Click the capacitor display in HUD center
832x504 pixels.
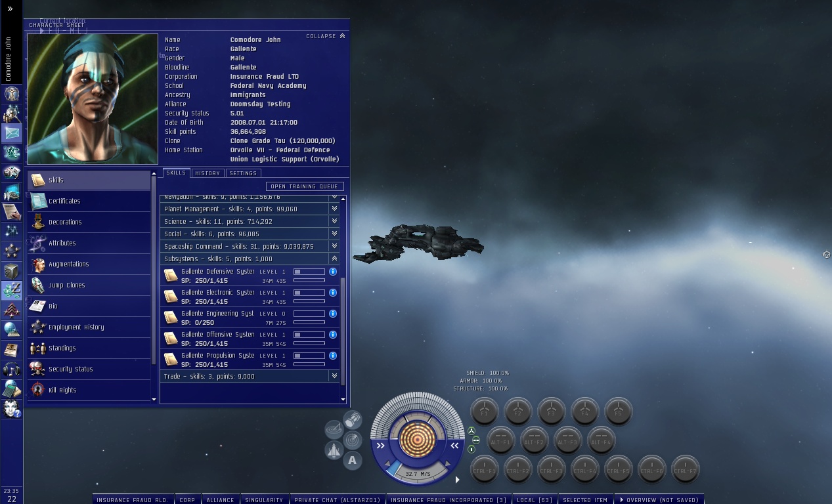(417, 440)
